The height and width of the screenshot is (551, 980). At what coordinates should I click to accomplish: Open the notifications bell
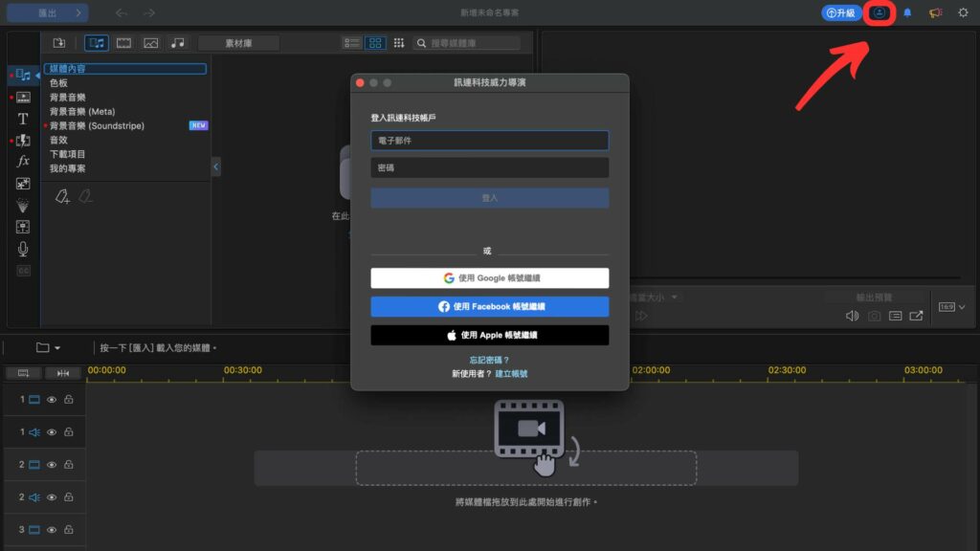coord(907,13)
